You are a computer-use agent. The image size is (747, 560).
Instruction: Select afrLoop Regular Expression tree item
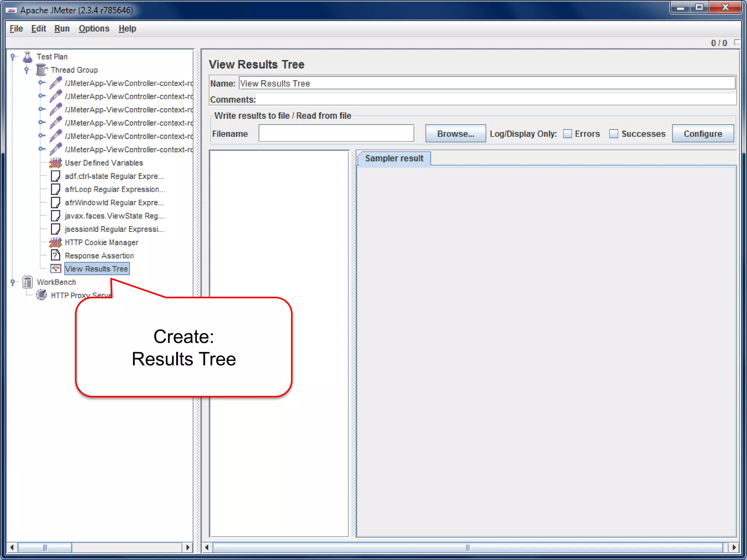[115, 189]
